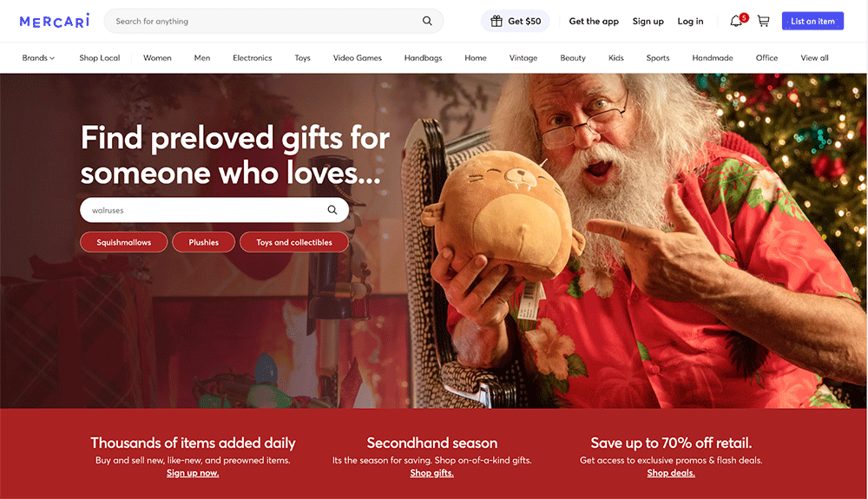The width and height of the screenshot is (868, 499).
Task: Click the Sign up now link
Action: pyautogui.click(x=193, y=473)
